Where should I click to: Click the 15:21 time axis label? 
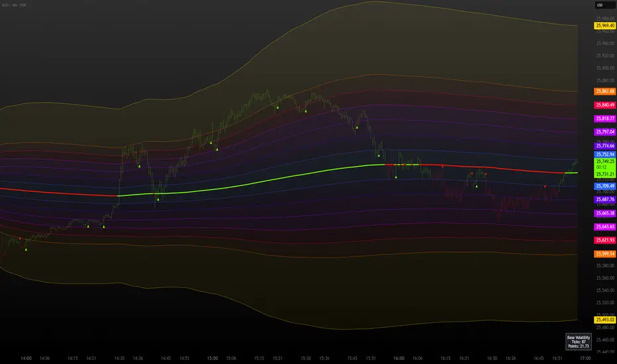click(x=277, y=359)
